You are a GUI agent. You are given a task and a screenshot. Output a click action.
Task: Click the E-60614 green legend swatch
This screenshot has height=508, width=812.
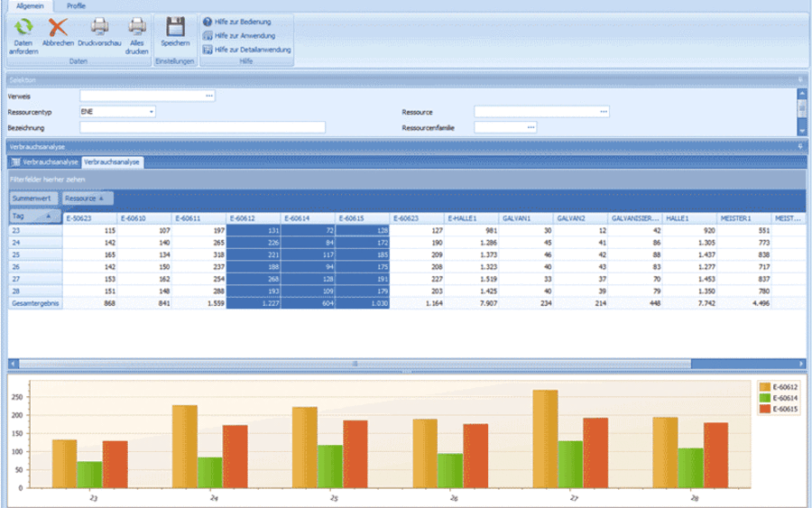point(764,398)
